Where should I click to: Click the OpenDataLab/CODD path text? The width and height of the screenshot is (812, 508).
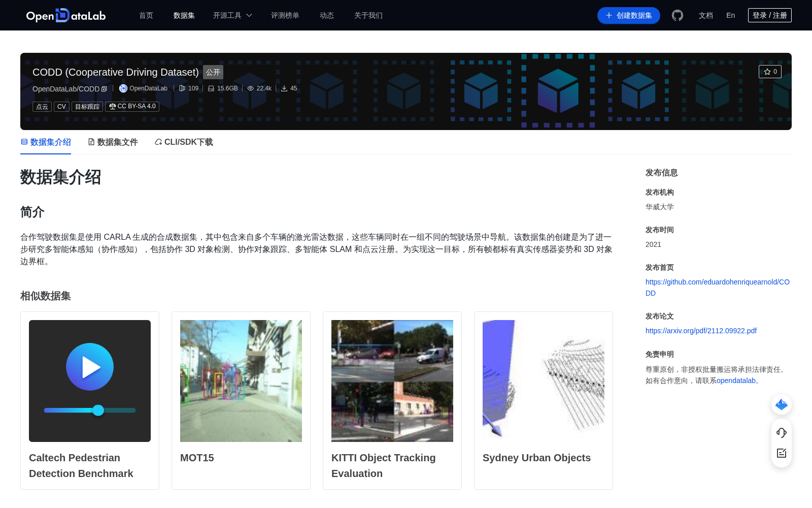pyautogui.click(x=66, y=89)
